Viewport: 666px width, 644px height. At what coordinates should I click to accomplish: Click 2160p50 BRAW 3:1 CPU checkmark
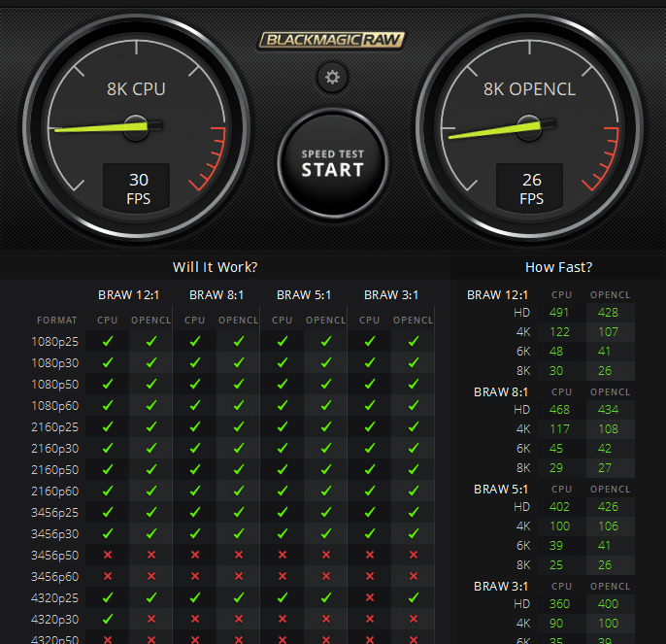click(x=370, y=469)
